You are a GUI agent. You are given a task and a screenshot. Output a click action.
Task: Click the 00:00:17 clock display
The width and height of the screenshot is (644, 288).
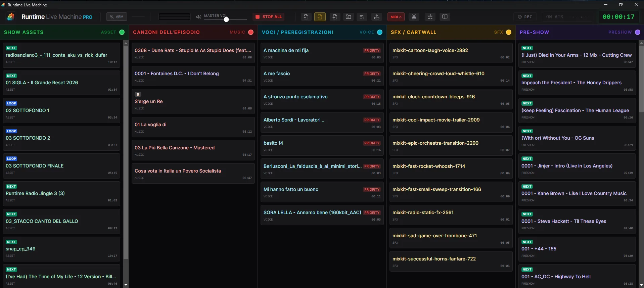pos(618,17)
